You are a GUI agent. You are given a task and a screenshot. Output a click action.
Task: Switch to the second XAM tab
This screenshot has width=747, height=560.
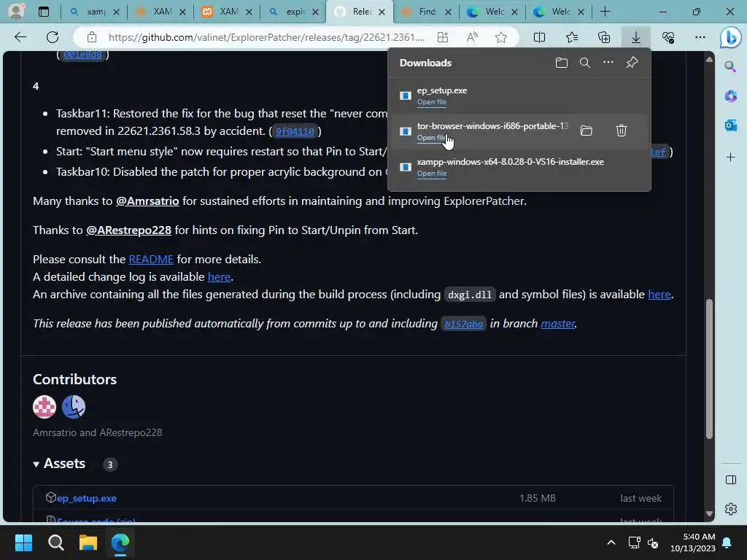[x=160, y=12]
